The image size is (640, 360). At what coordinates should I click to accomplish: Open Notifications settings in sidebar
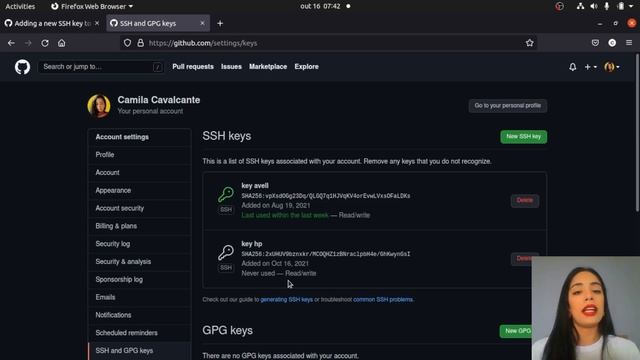[140, 315]
